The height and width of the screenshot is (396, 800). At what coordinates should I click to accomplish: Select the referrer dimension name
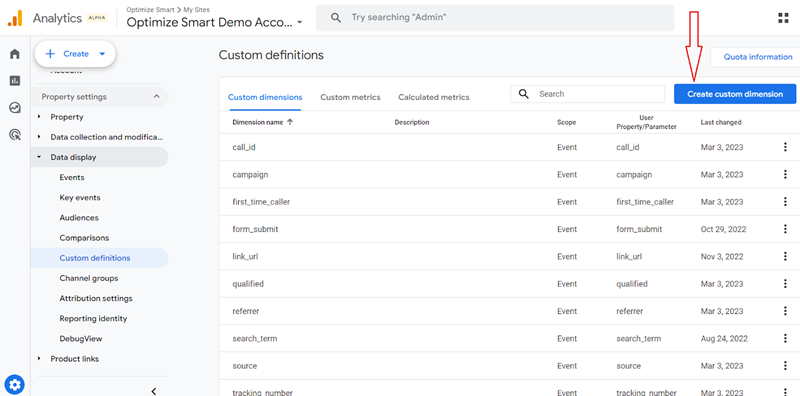pyautogui.click(x=245, y=311)
